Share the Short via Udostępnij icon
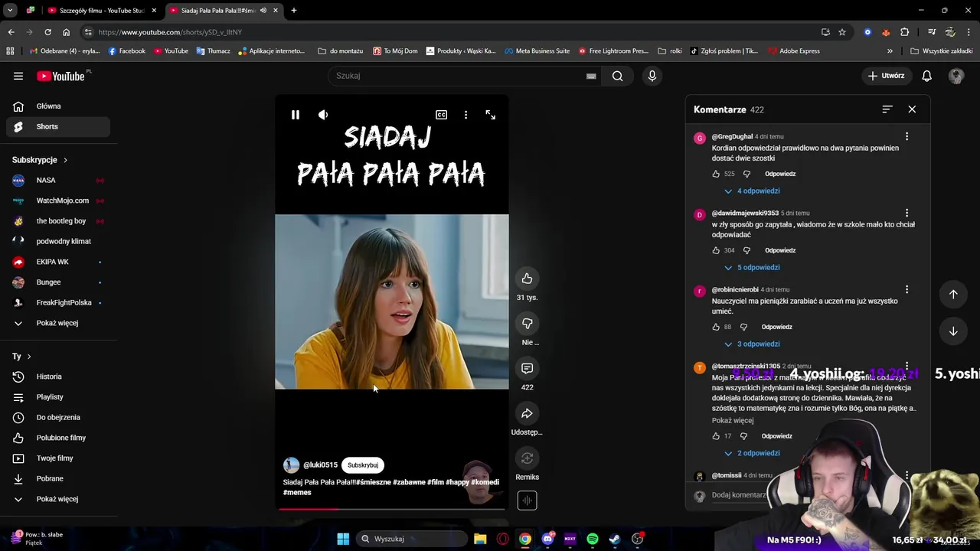This screenshot has width=980, height=551. click(527, 414)
